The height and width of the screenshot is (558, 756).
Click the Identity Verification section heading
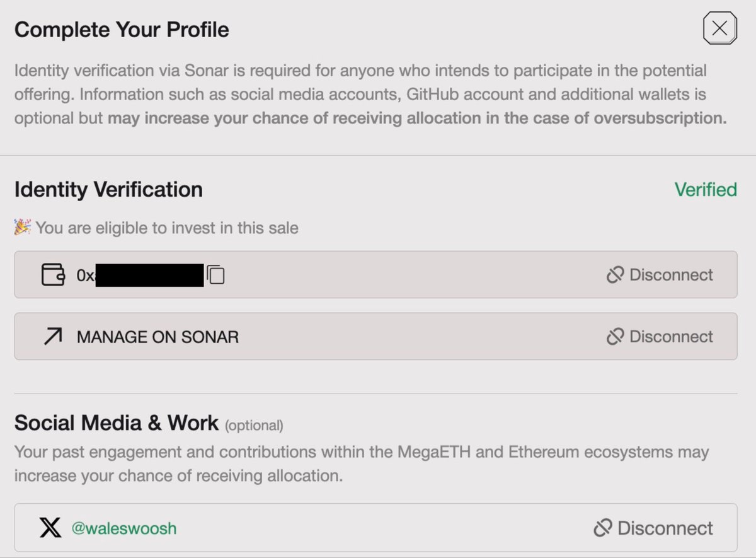pos(108,189)
